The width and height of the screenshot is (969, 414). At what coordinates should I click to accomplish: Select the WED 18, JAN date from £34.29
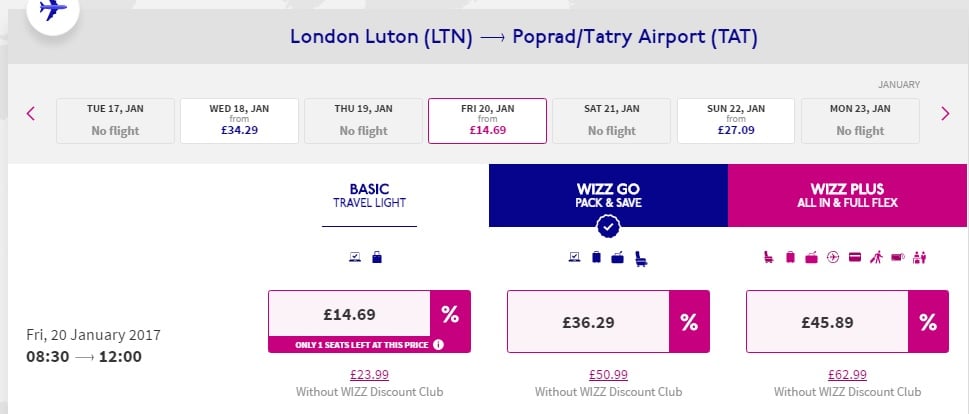239,120
